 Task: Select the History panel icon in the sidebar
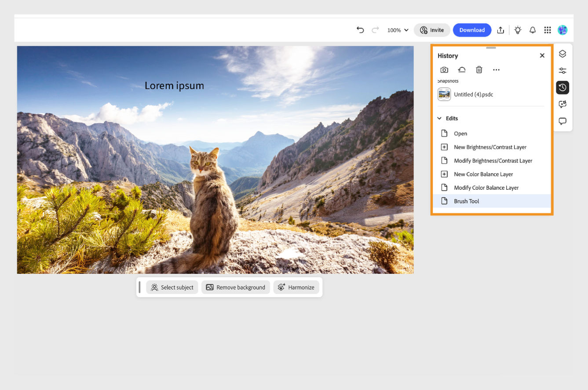(562, 88)
